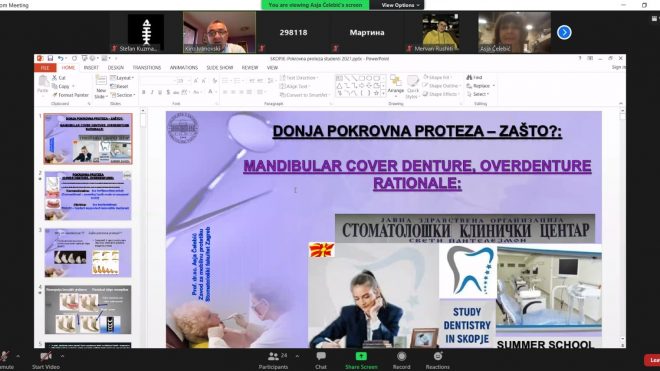Click the Save icon in PowerPoint quick access

(x=50, y=59)
